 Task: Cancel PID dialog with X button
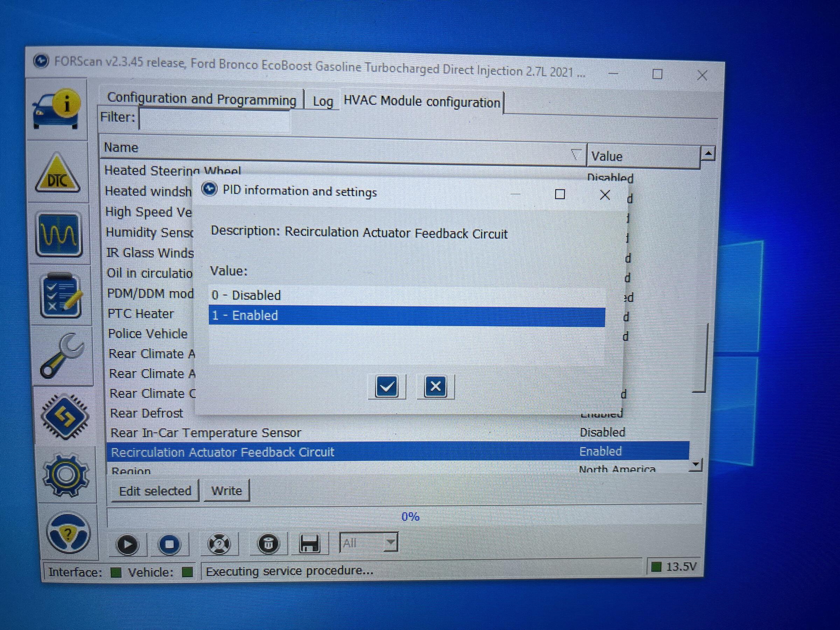pos(435,387)
